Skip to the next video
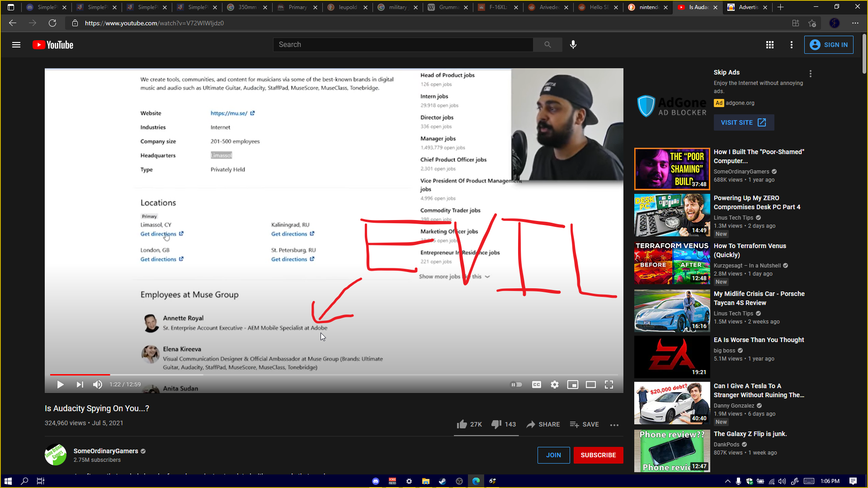The width and height of the screenshot is (868, 488). click(x=80, y=385)
